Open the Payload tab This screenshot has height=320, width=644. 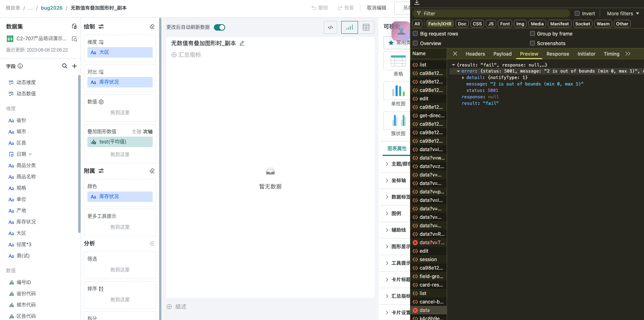502,54
